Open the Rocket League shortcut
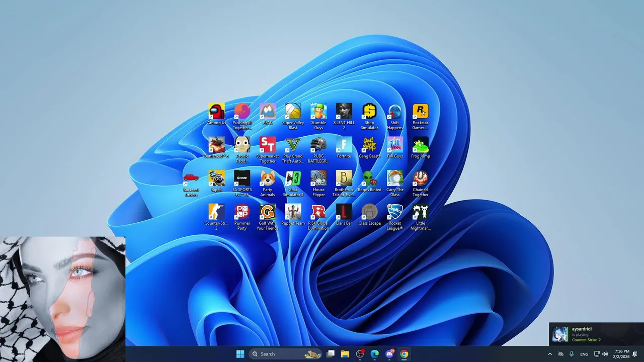Viewport: 644px width, 362px height. pyautogui.click(x=395, y=217)
